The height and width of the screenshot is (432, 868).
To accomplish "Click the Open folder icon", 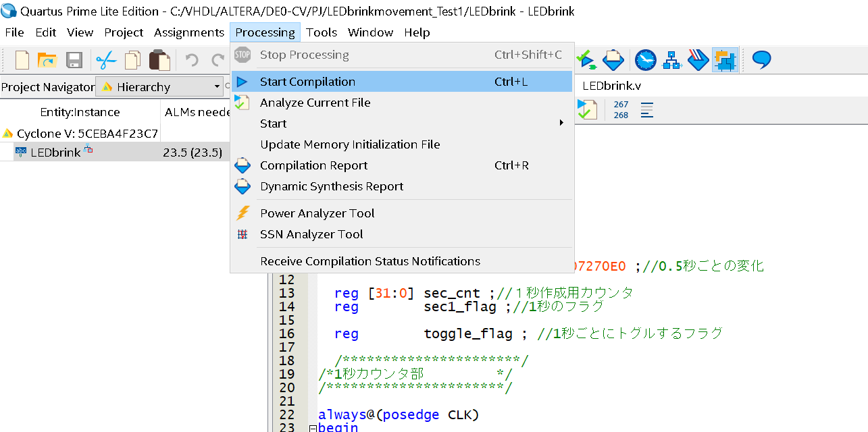I will (47, 60).
